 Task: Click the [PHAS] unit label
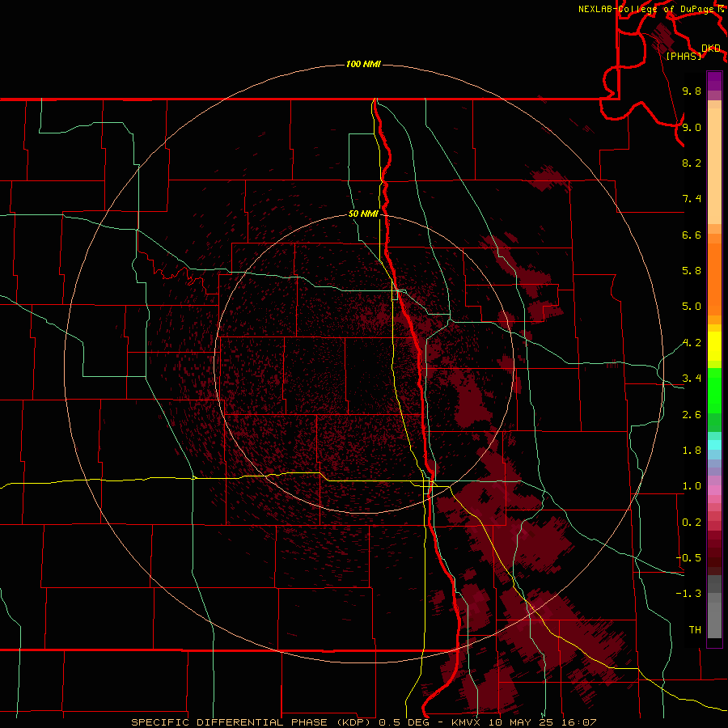tap(684, 56)
